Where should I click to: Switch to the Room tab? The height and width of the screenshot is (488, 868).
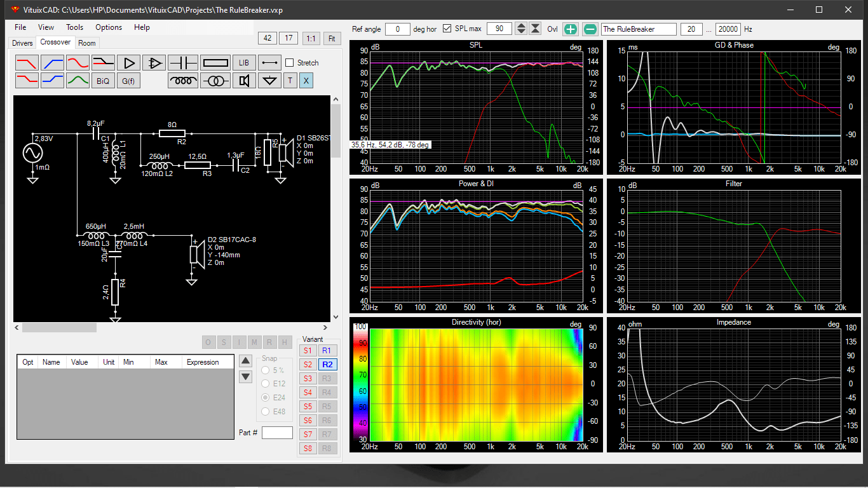(x=87, y=43)
